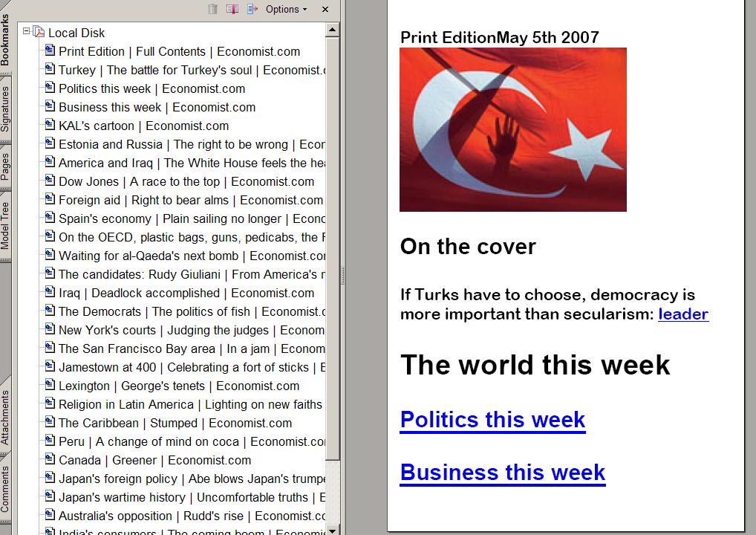Image resolution: width=756 pixels, height=535 pixels.
Task: Click the Turkish flag cover image
Action: (x=513, y=129)
